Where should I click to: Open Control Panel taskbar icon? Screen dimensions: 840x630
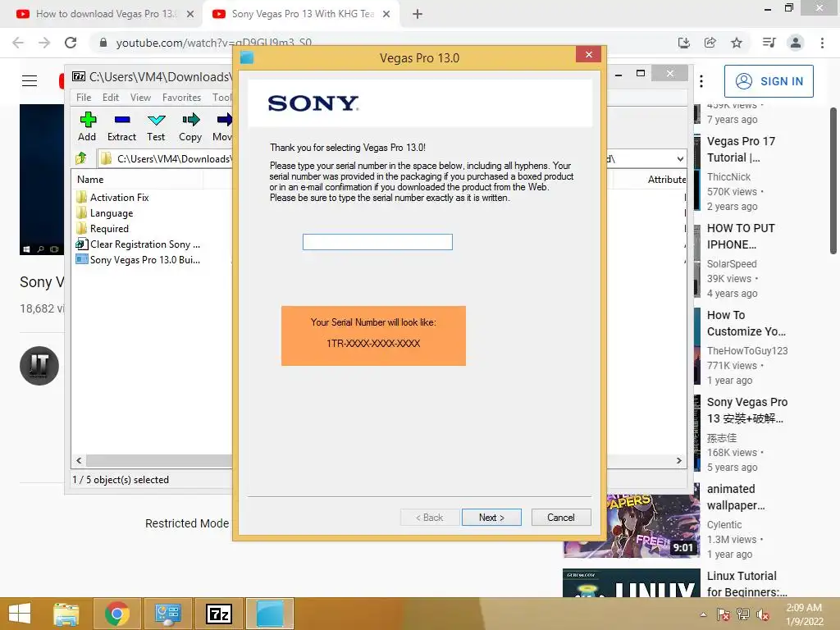point(168,614)
